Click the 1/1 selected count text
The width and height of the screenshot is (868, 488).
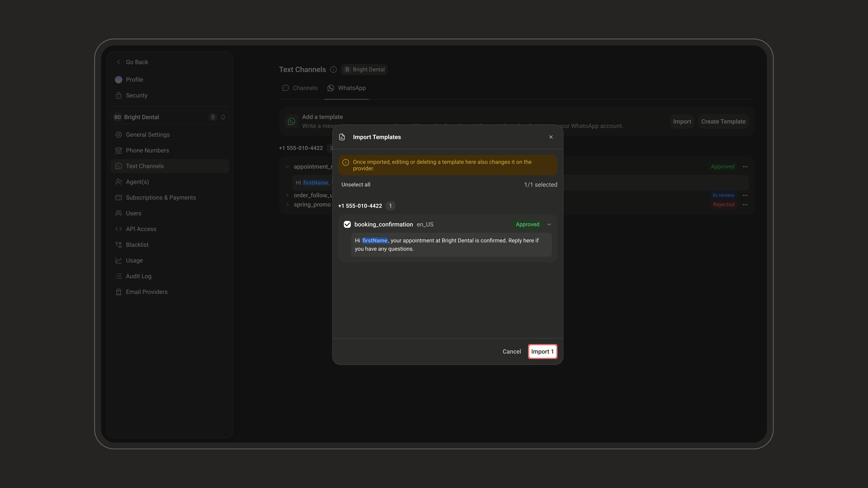tap(540, 185)
